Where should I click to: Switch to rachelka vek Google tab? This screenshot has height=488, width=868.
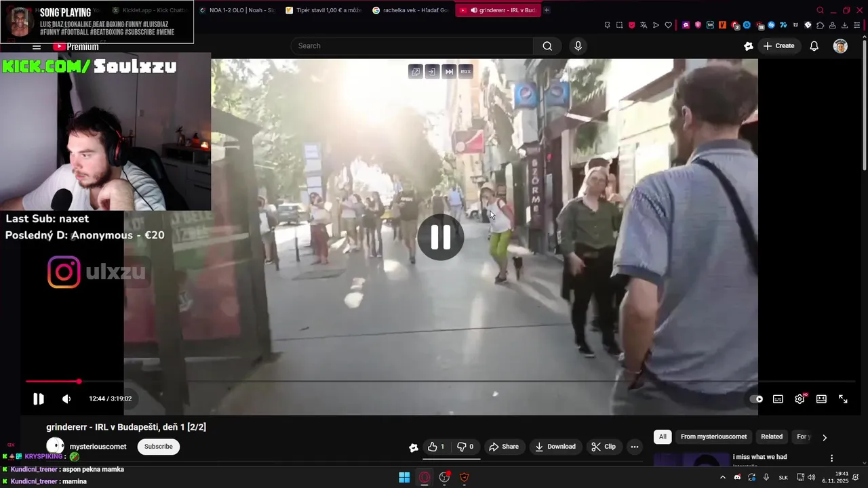click(410, 10)
